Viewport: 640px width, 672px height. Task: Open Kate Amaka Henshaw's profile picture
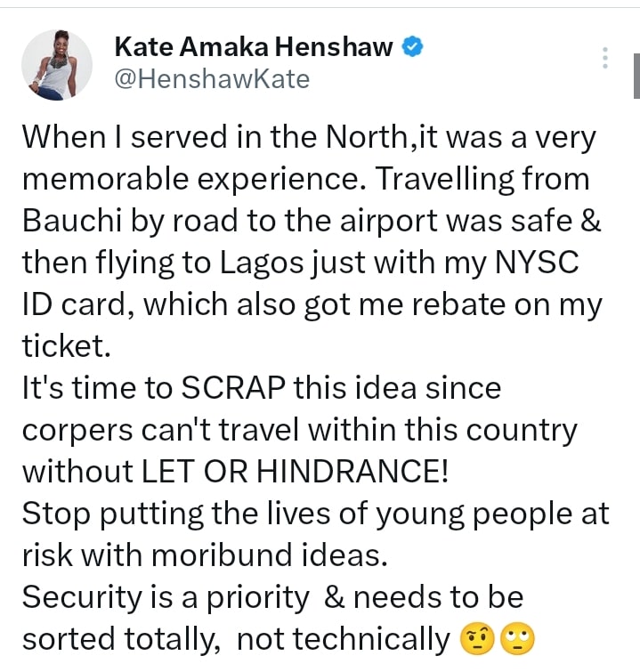pyautogui.click(x=56, y=64)
